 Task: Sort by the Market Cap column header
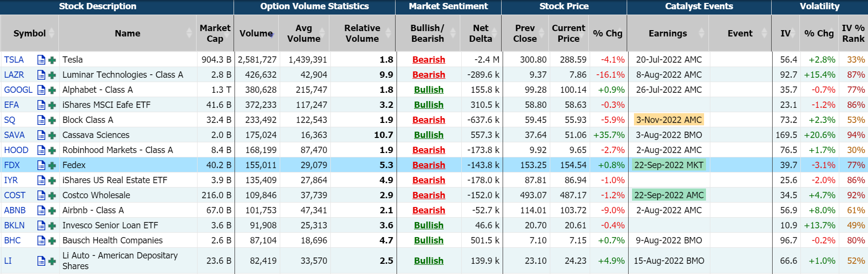pos(215,33)
